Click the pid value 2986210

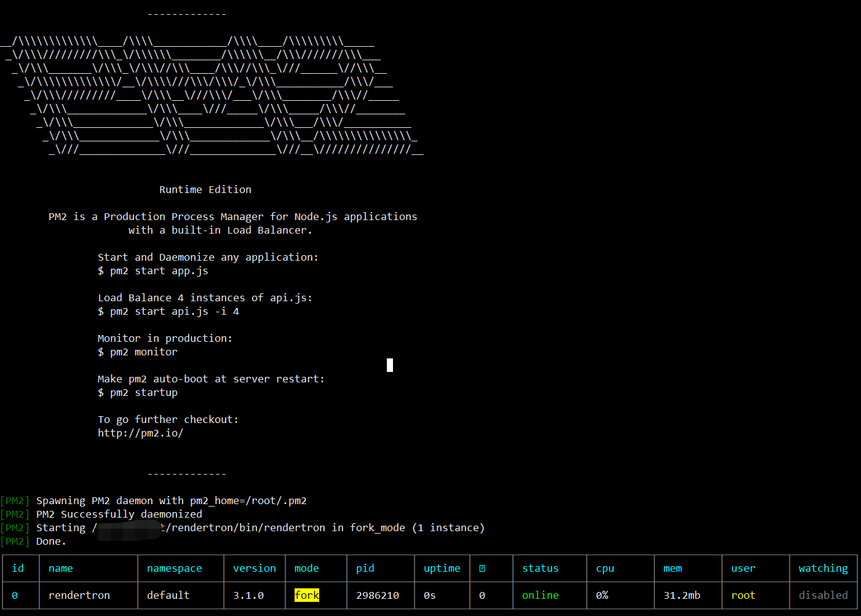(x=378, y=595)
